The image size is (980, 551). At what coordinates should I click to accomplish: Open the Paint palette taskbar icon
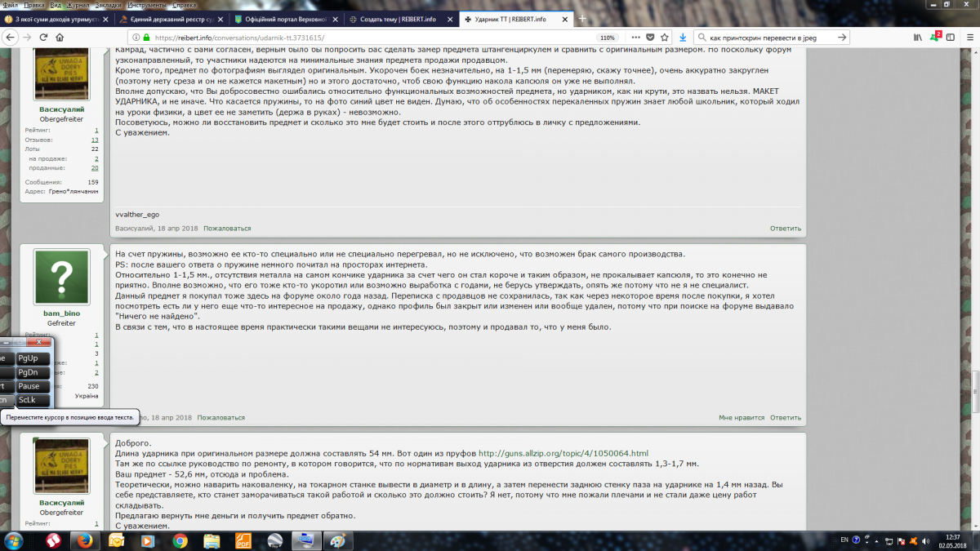(x=336, y=540)
